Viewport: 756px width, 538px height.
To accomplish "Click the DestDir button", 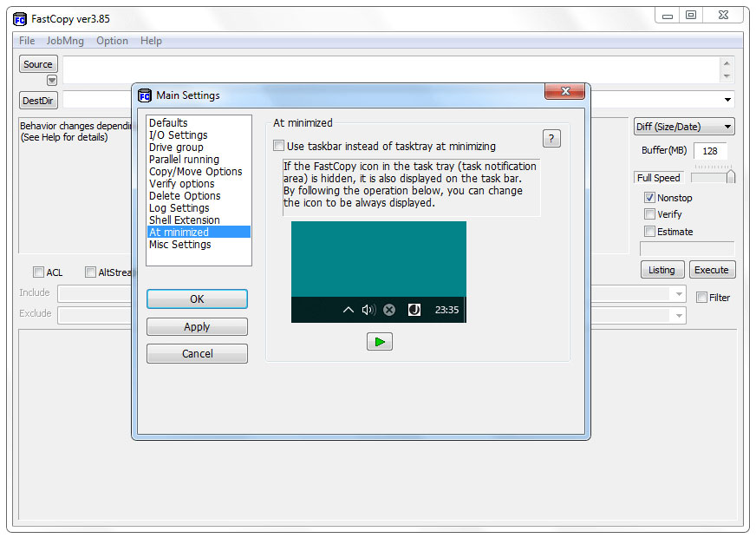I will [38, 101].
